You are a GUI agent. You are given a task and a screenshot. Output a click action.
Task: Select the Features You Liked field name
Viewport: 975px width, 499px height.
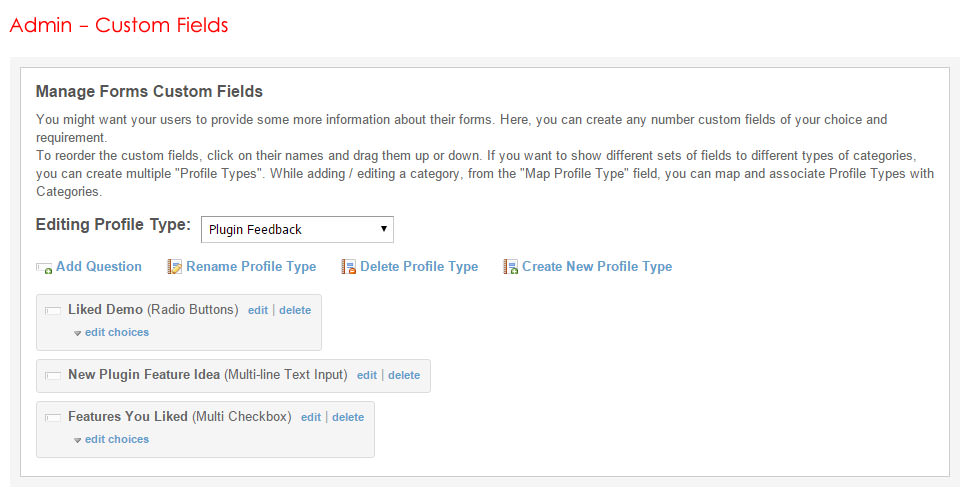[127, 417]
